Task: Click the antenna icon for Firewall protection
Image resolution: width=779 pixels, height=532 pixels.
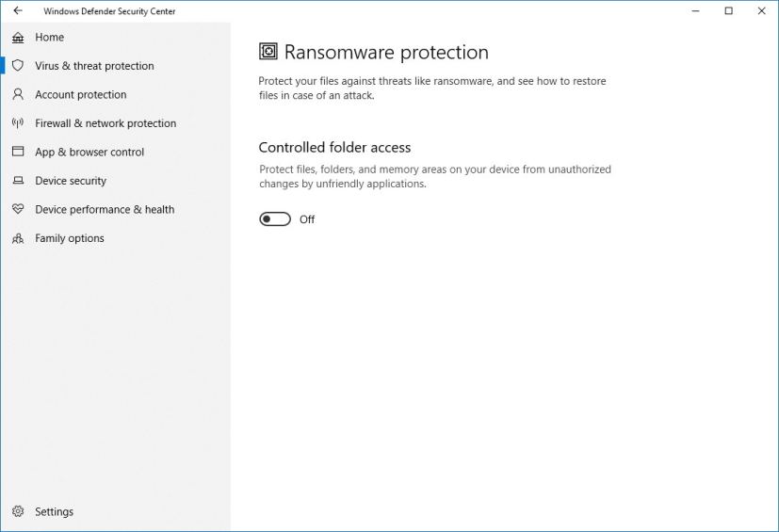Action: [18, 123]
